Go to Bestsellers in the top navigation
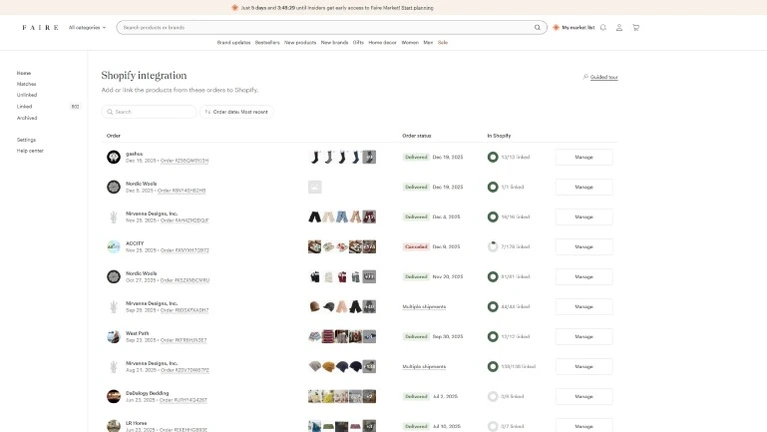This screenshot has height=432, width=767. coord(267,43)
